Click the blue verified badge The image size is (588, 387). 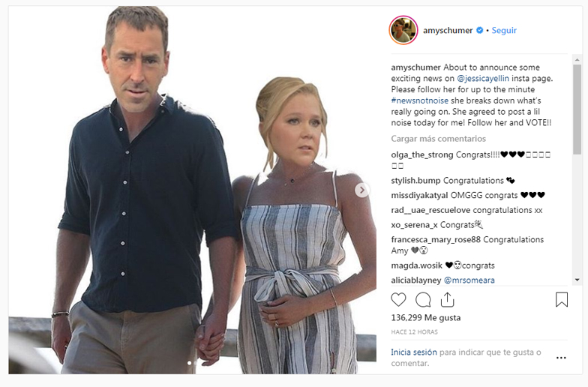tap(479, 31)
